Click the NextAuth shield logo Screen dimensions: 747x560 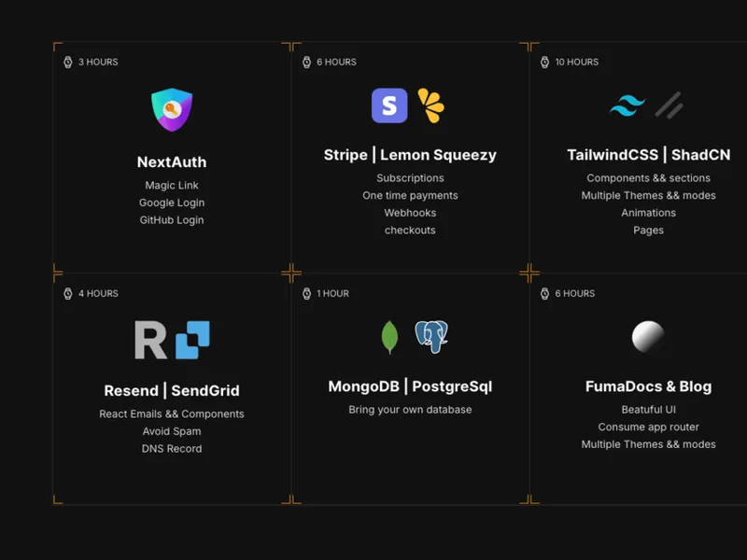point(172,109)
